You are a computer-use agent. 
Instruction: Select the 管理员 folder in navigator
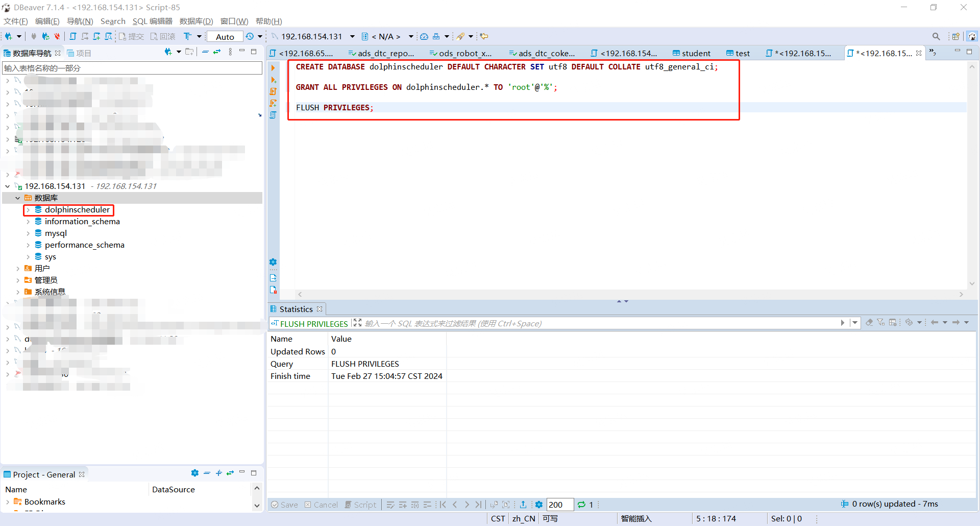click(46, 280)
